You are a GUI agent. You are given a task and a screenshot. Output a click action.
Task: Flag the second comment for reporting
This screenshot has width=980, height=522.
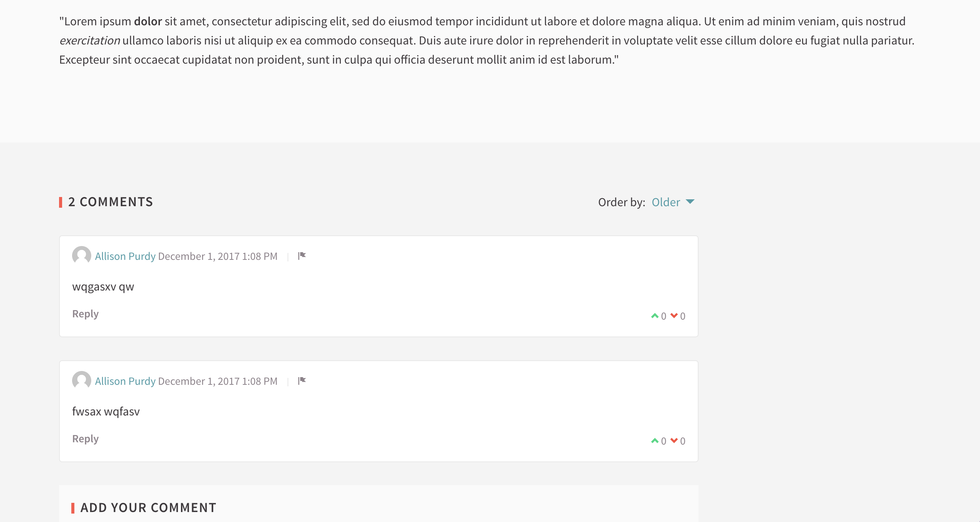[x=302, y=380]
